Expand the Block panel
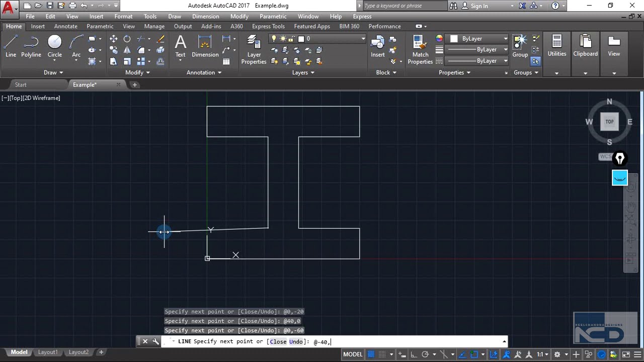This screenshot has height=362, width=644. (386, 72)
